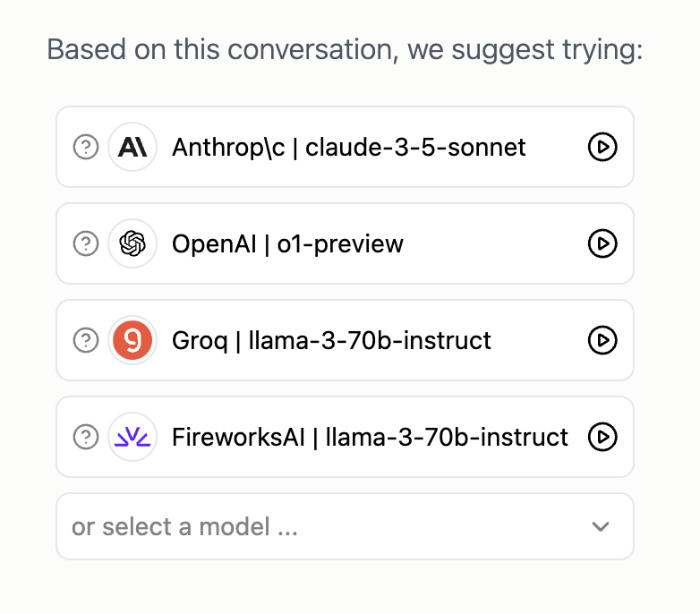700x614 pixels.
Task: Click the "Based on this conversation" heading text
Action: pyautogui.click(x=345, y=48)
